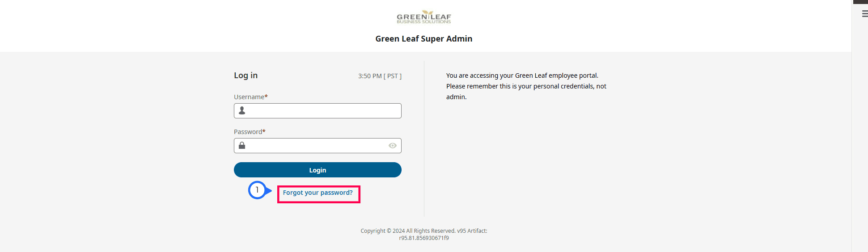Click the Password label

pyautogui.click(x=250, y=132)
